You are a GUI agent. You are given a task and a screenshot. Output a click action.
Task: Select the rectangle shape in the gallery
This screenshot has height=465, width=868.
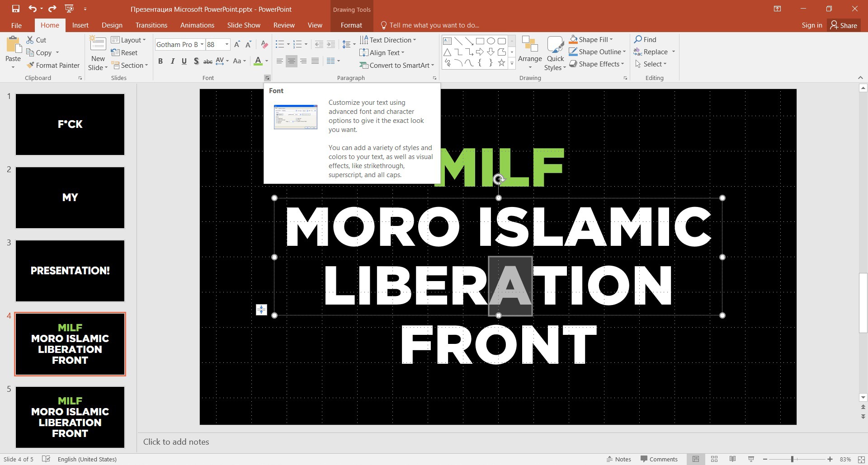[x=480, y=41]
